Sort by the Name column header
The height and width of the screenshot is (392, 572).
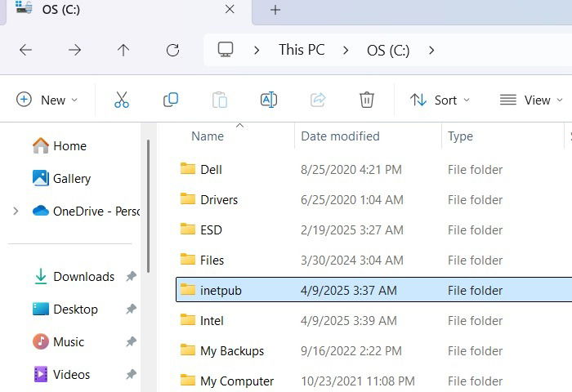tap(208, 136)
